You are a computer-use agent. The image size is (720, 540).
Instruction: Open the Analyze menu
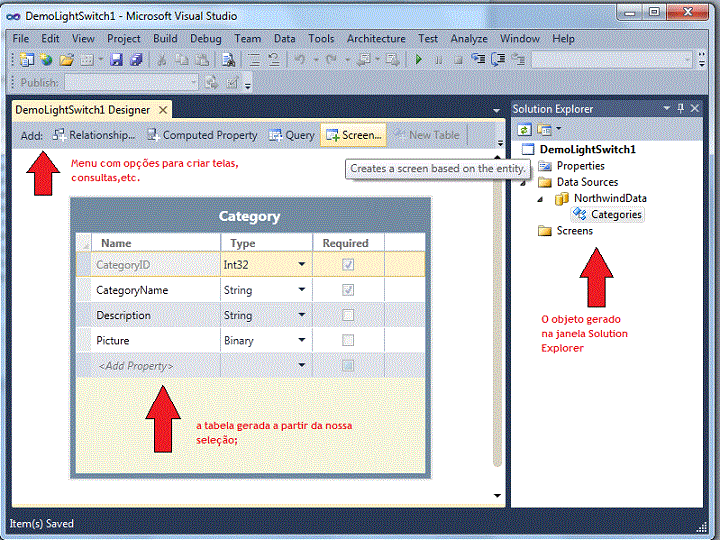point(469,39)
